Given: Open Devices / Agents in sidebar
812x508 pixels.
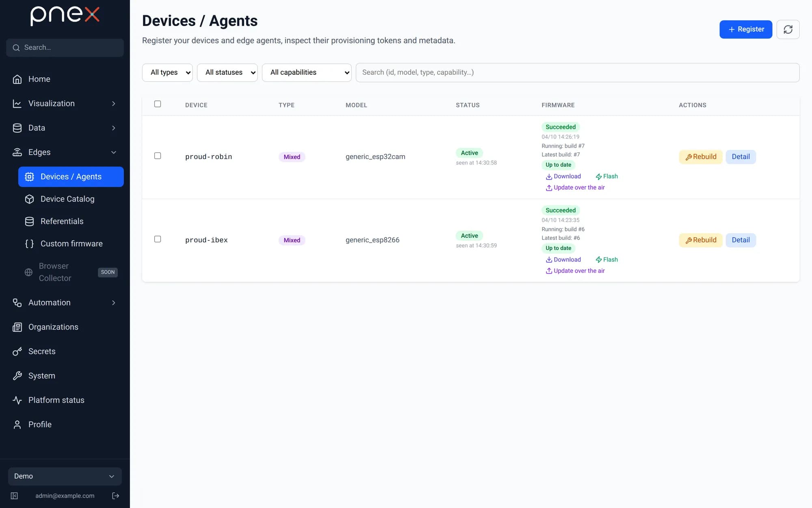Looking at the screenshot, I should click(x=71, y=177).
